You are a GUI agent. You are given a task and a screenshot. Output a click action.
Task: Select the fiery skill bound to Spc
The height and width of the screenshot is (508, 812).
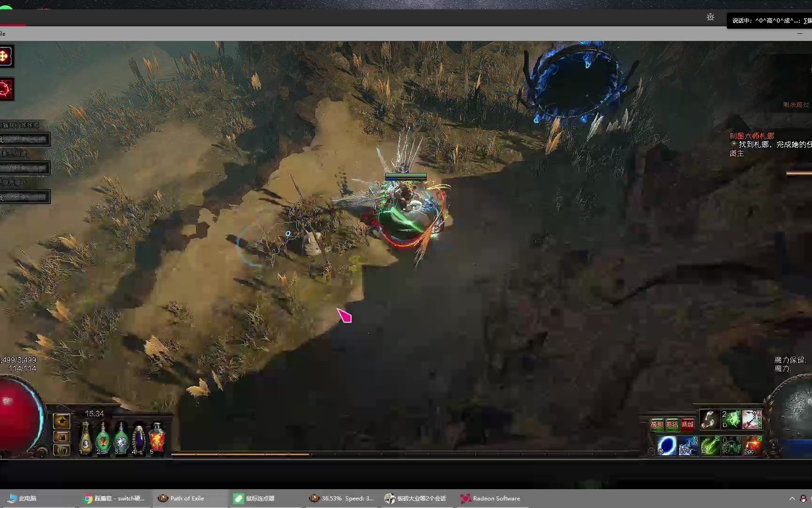coord(752,445)
